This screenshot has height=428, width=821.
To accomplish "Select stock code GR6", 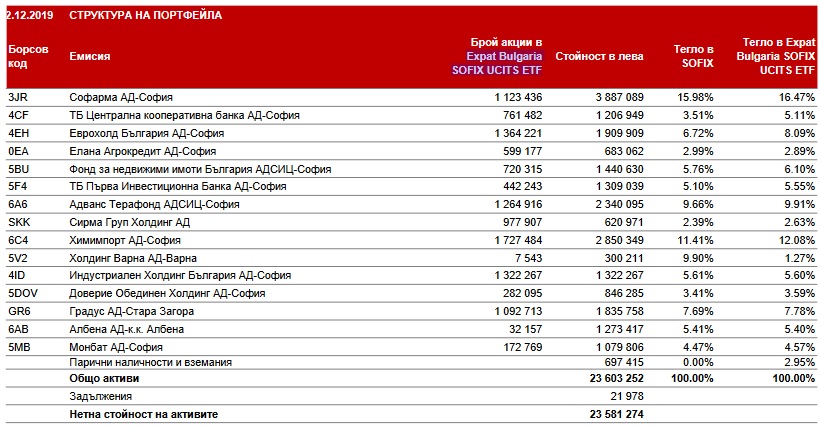I will click(19, 311).
